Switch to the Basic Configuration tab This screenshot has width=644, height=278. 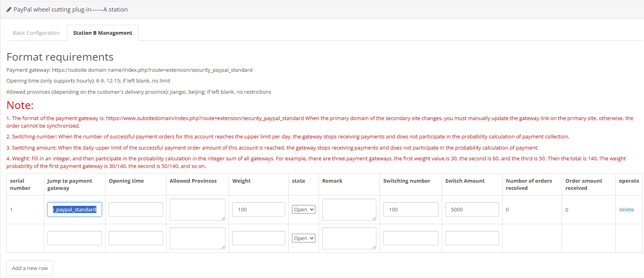[x=36, y=33]
